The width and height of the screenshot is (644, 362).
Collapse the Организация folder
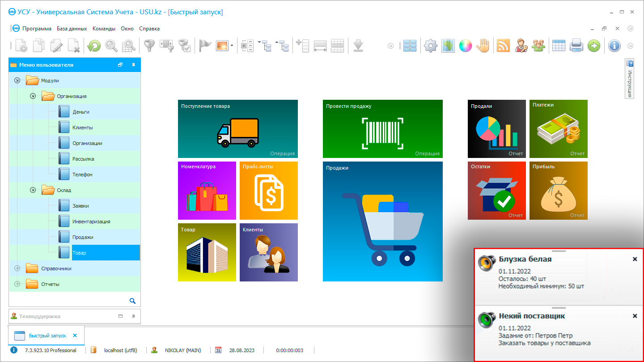point(33,96)
